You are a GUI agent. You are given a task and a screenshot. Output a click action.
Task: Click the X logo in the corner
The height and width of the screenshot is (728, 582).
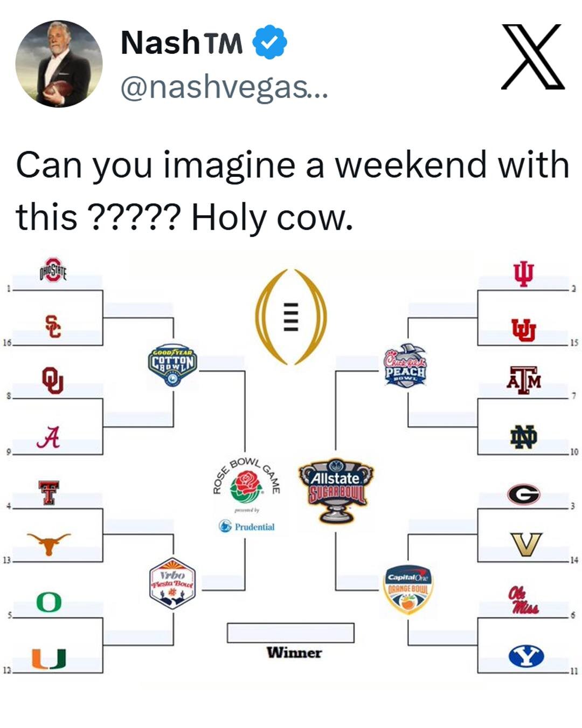[532, 57]
